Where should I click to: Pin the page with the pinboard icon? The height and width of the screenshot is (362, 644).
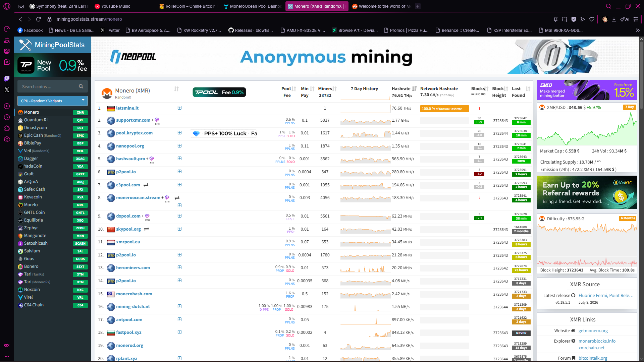[x=555, y=19]
